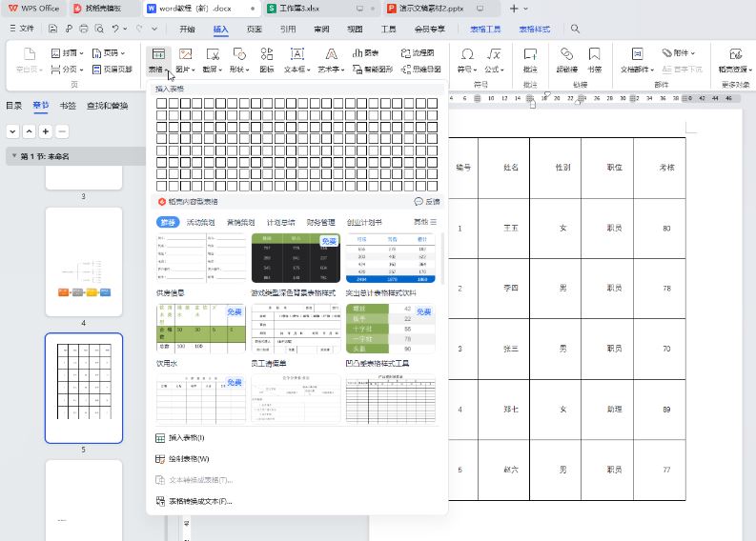Click the Header and Footer (页眉页脚) button
The height and width of the screenshot is (541, 756).
point(112,70)
